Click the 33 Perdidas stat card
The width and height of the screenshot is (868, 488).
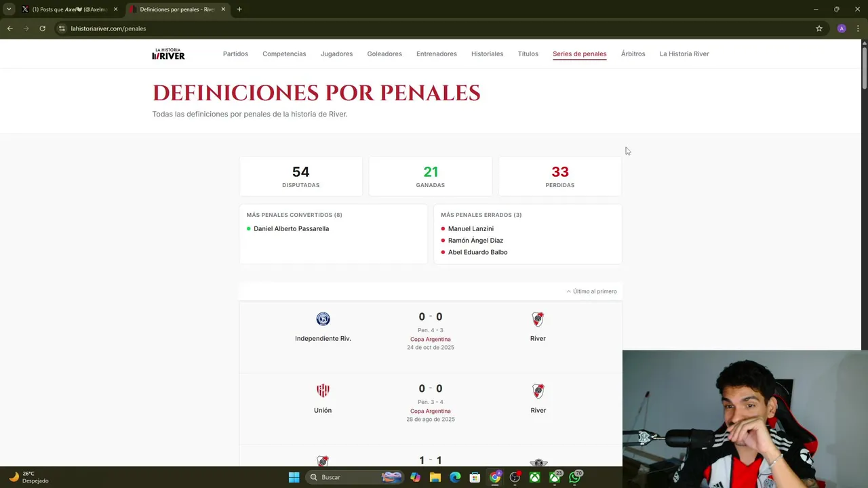click(559, 176)
